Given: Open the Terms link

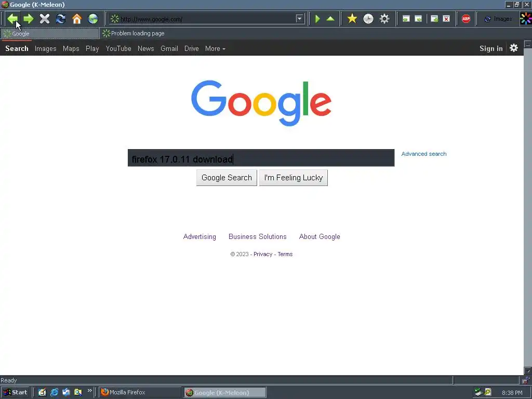Looking at the screenshot, I should [x=285, y=254].
